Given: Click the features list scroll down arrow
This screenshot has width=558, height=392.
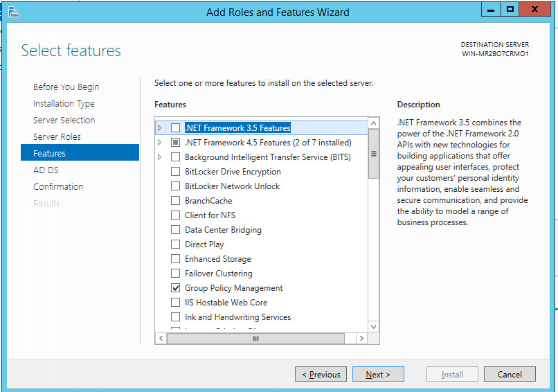Looking at the screenshot, I should pyautogui.click(x=374, y=326).
